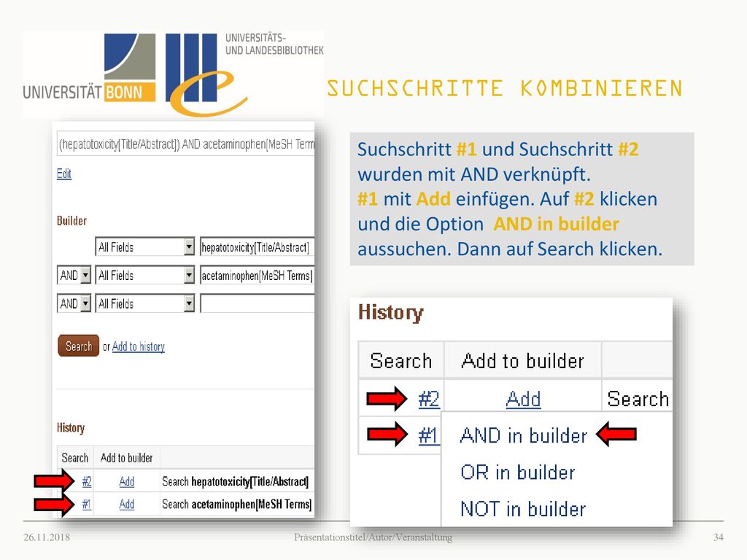Viewport: 747px width, 560px height.
Task: Choose NOT in builder from the popup menu
Action: pyautogui.click(x=523, y=509)
